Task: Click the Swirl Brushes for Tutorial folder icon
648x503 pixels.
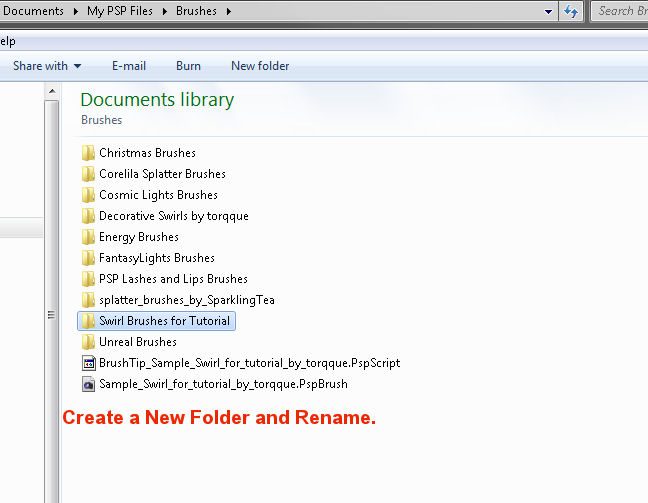Action: pos(88,321)
